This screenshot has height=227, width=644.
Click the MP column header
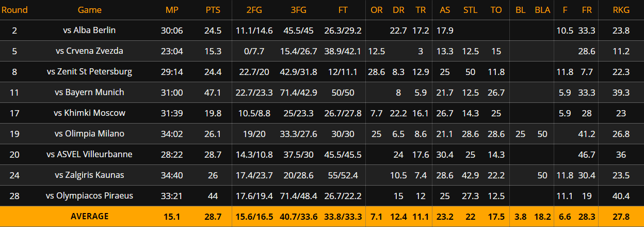click(x=172, y=10)
